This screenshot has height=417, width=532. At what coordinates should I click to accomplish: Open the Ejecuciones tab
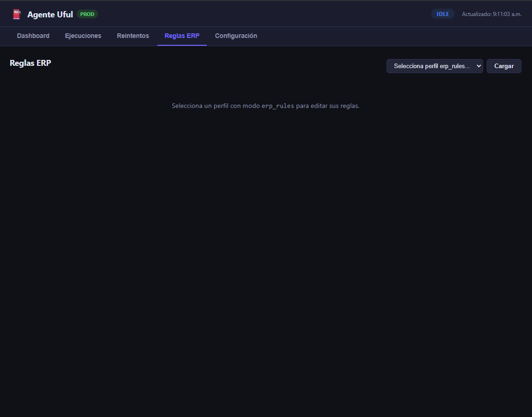click(83, 36)
